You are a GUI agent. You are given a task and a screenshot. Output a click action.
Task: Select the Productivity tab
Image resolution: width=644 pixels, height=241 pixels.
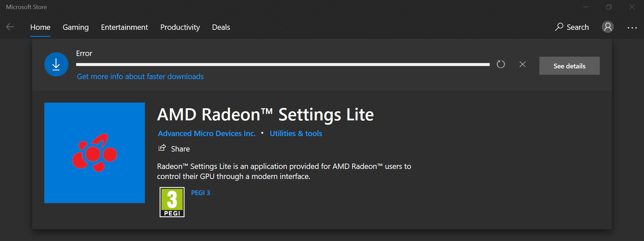pos(180,27)
